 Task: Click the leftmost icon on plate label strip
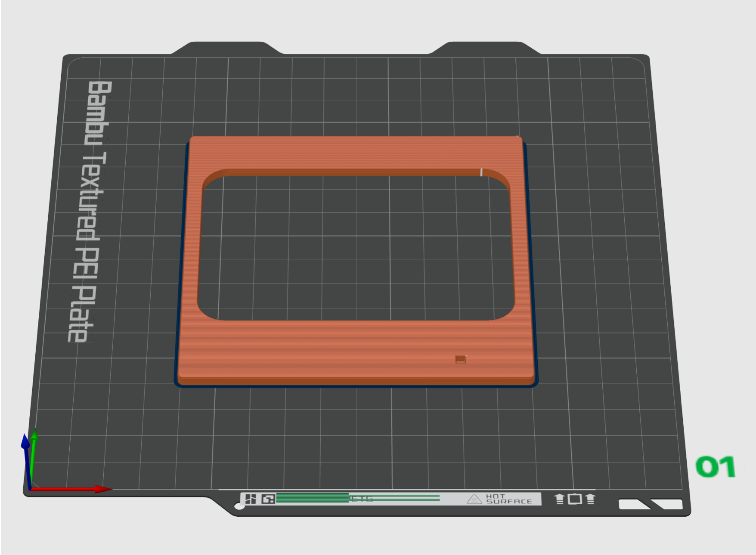tap(251, 499)
